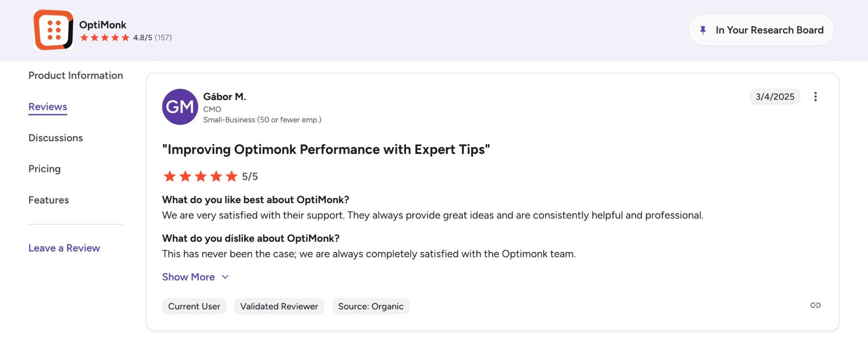Click the In Your Research Board button
Screen dimensions: 868x338
click(761, 30)
